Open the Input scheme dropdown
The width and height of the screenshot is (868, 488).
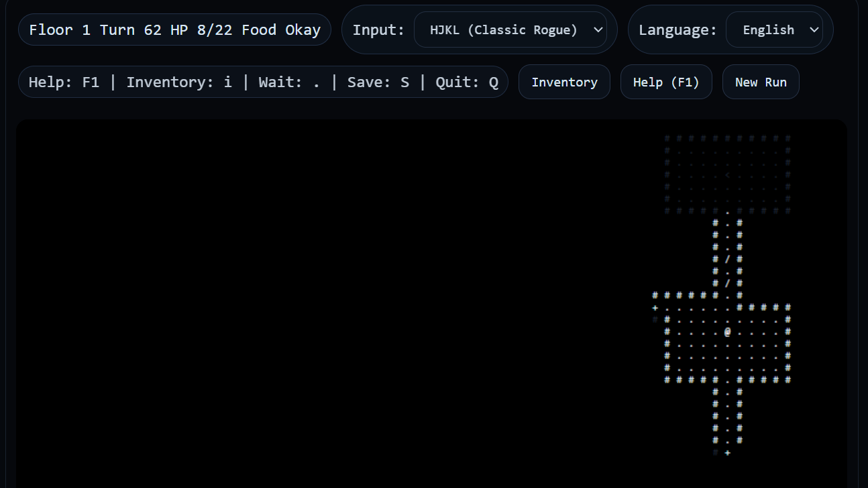pos(510,30)
